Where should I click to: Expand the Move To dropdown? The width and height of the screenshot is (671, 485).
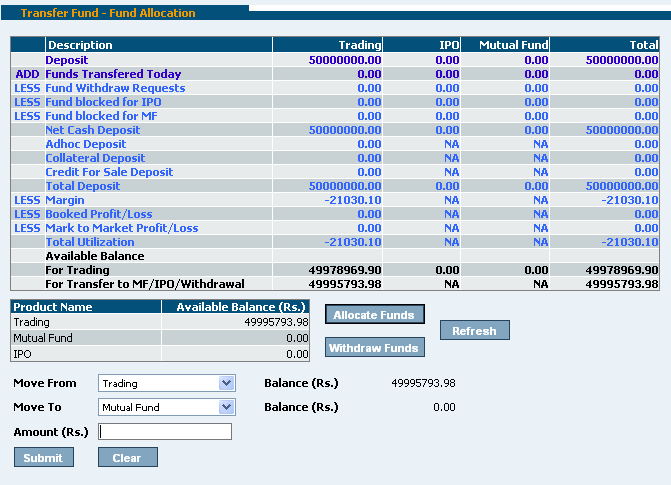[x=166, y=407]
